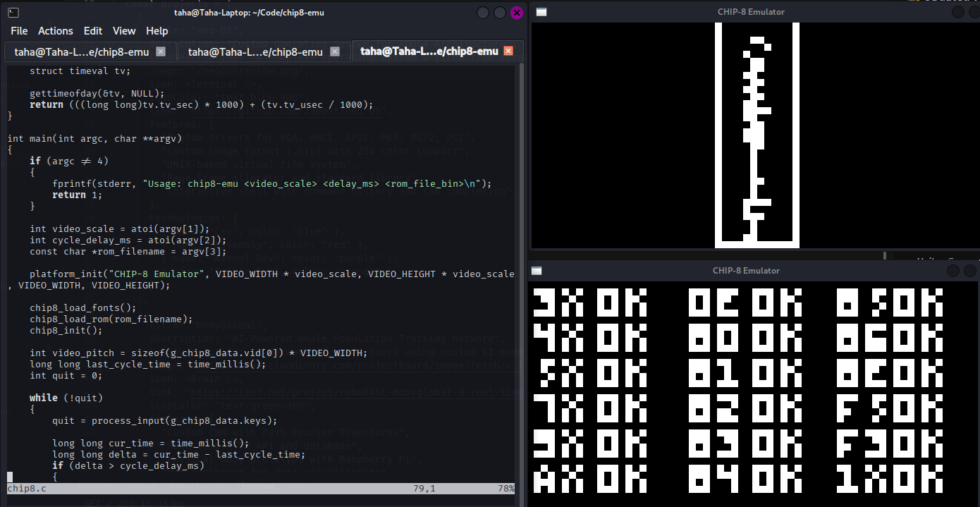
Task: Click the 'int video_pitch = sizeof' line
Action: tap(199, 353)
